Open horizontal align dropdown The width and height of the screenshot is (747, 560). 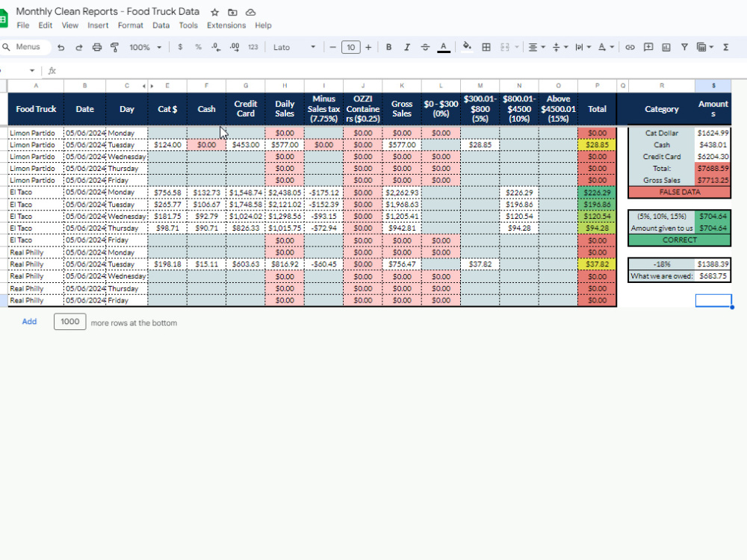(x=536, y=47)
